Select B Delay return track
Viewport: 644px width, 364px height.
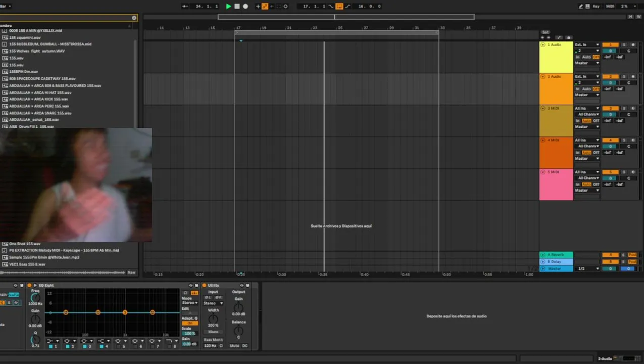click(556, 261)
